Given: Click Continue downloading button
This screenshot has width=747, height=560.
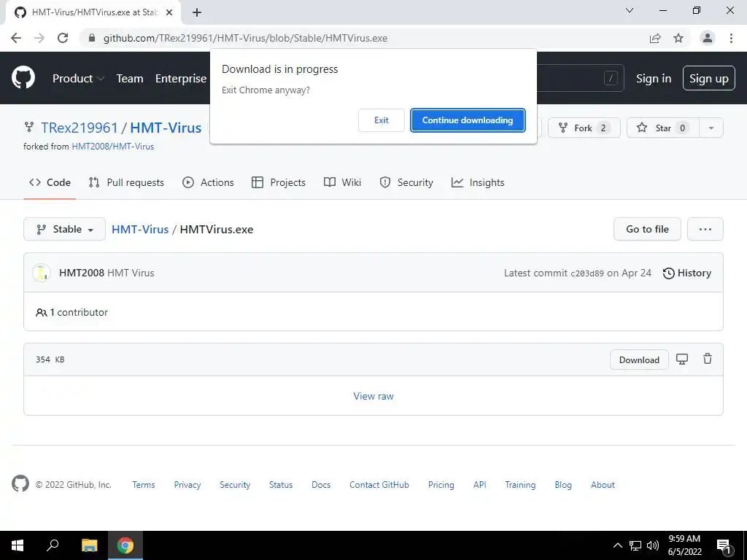Looking at the screenshot, I should coord(468,120).
